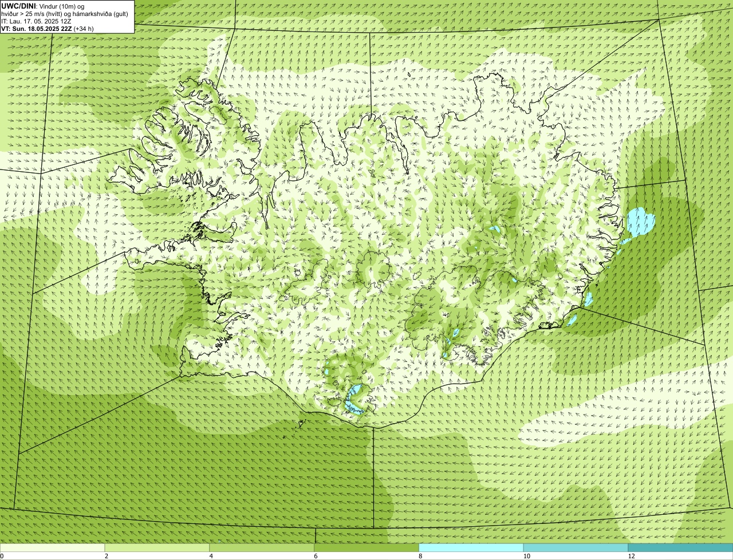This screenshot has width=733, height=560.
Task: Click the 'hviður > 25 m/s (hvítt)' legend line
Action: click(x=65, y=13)
